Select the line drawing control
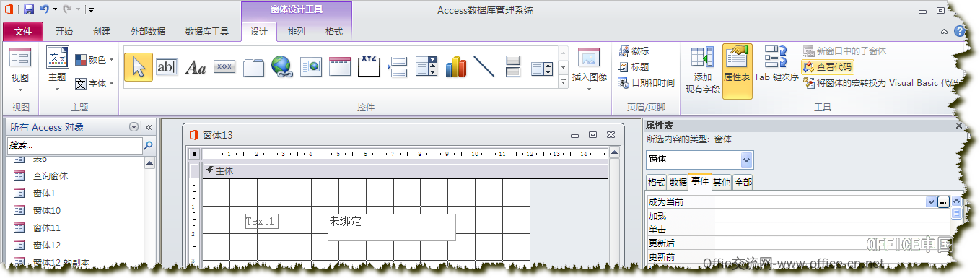 (x=484, y=67)
